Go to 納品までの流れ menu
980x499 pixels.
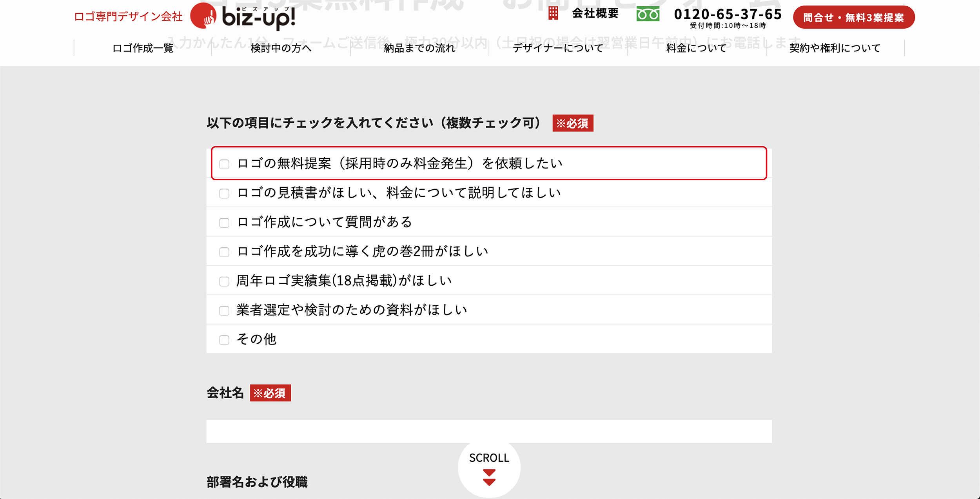point(419,48)
